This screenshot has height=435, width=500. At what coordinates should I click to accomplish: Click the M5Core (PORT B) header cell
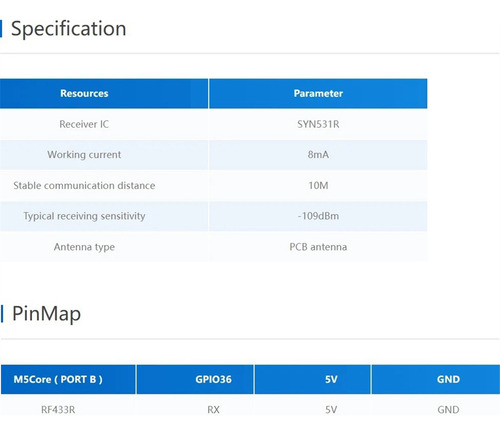click(68, 379)
